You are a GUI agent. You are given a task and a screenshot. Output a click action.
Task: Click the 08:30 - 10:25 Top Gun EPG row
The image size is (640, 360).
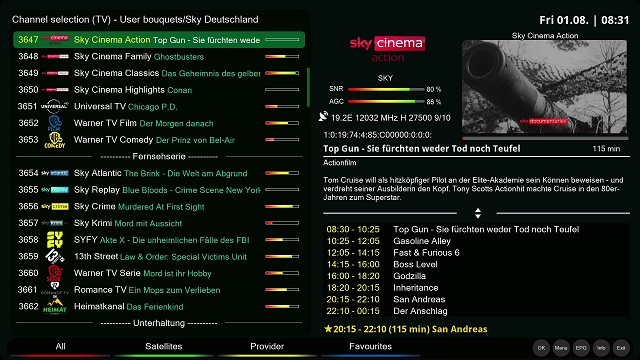(x=476, y=229)
